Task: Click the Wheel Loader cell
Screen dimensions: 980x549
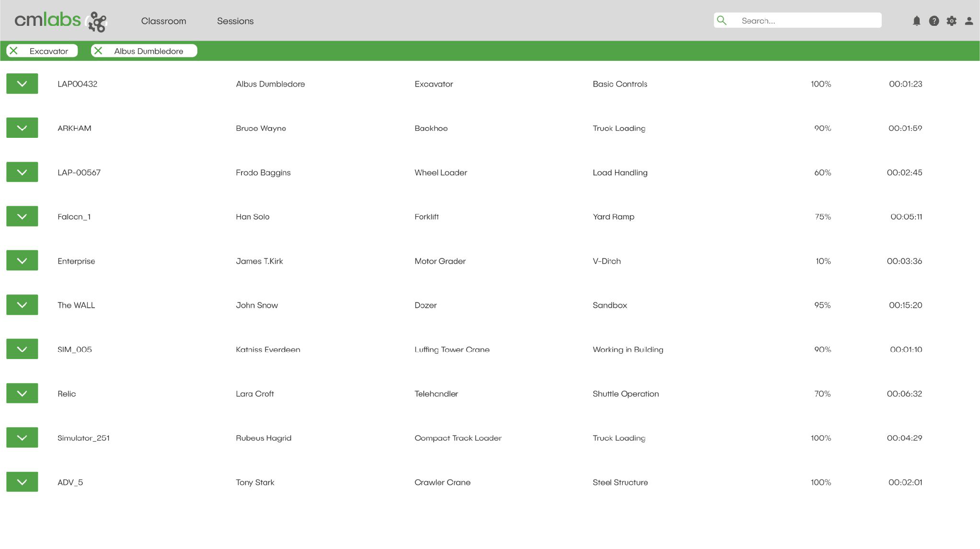Action: [x=441, y=172]
